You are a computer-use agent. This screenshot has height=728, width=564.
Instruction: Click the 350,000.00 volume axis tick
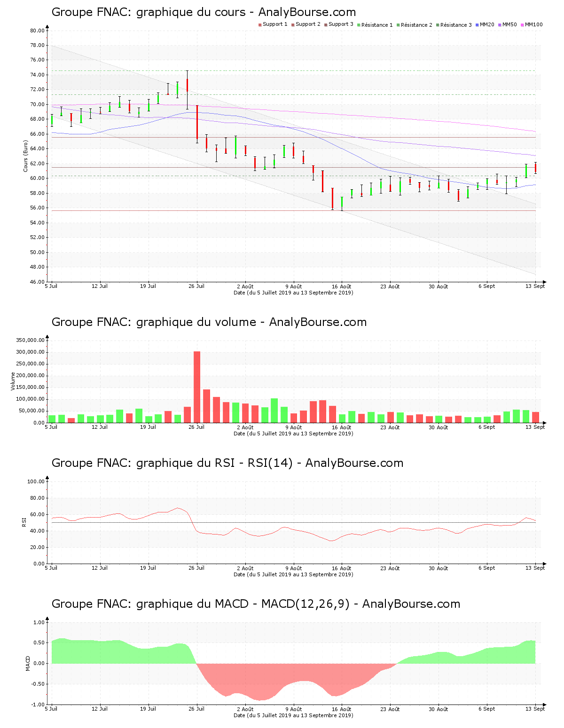(30, 341)
